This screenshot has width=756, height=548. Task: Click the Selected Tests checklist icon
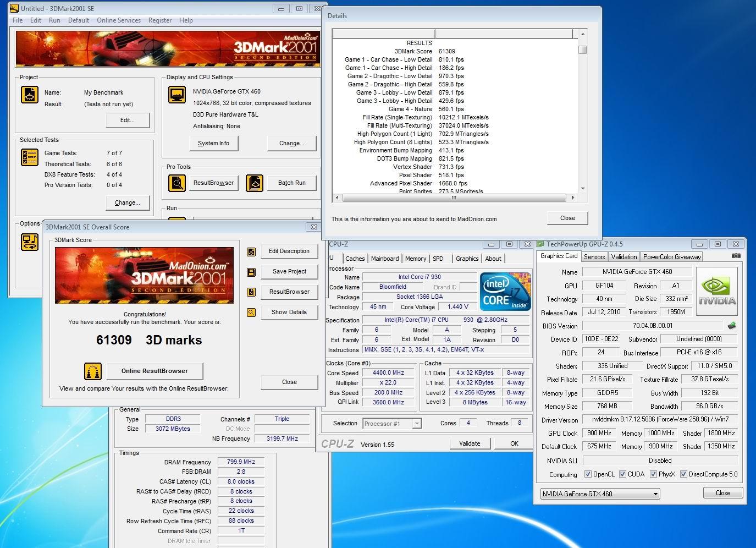point(29,157)
